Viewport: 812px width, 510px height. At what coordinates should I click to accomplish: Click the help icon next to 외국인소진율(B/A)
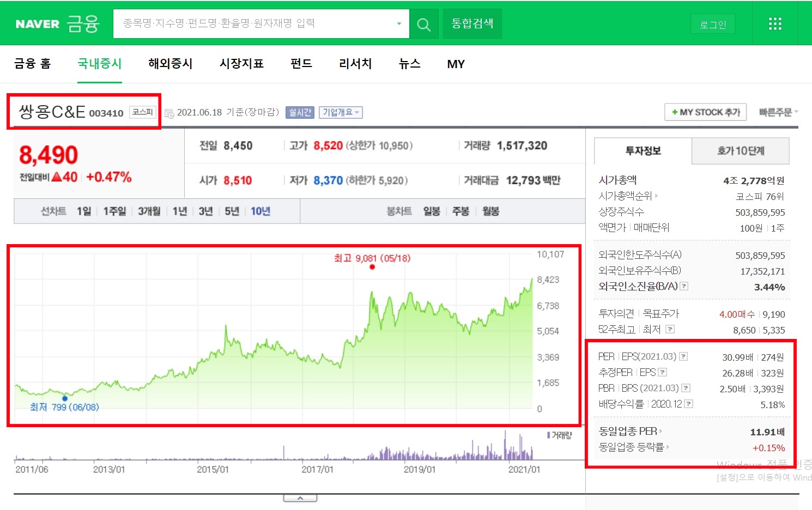coord(684,286)
